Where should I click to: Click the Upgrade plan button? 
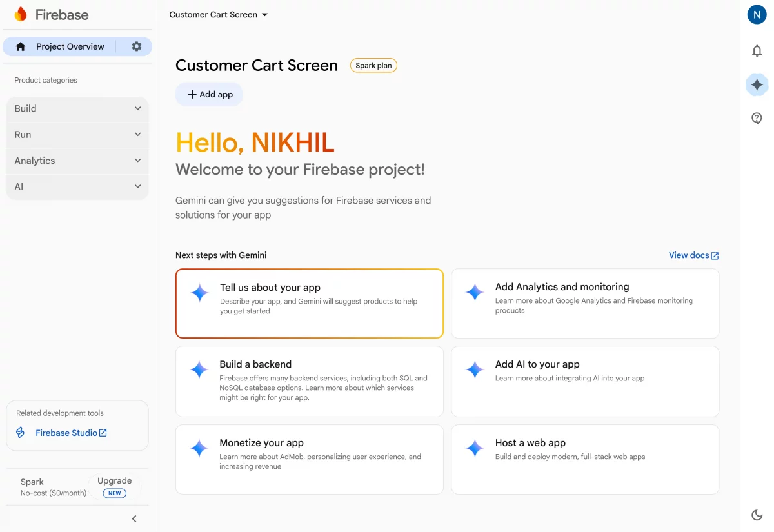point(114,486)
